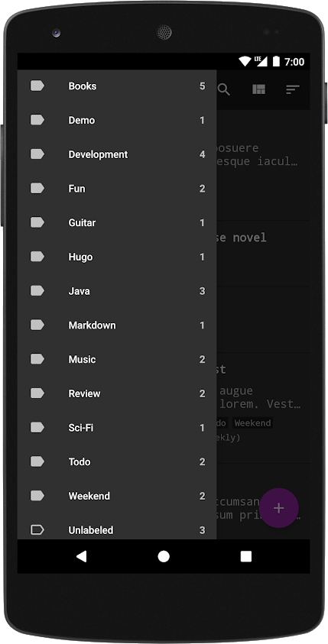The width and height of the screenshot is (328, 644).
Task: Select the Guitar label
Action: (x=117, y=222)
